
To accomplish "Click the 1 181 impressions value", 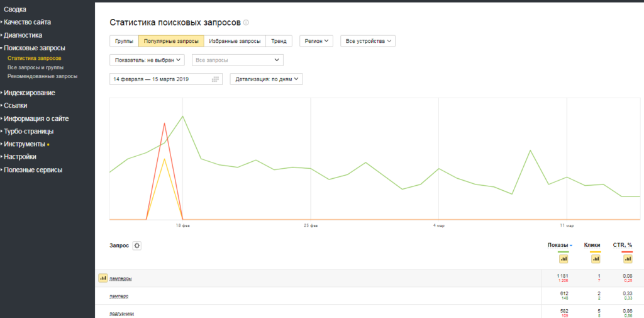I will (x=562, y=276).
